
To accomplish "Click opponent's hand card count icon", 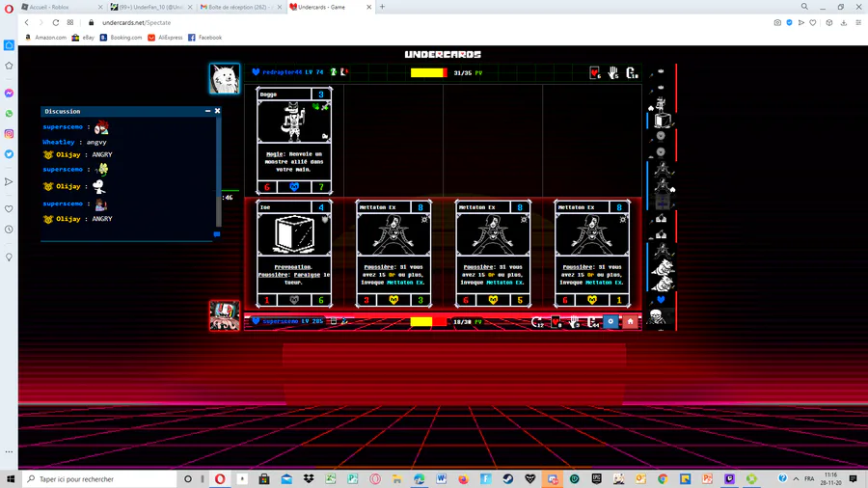I will pos(612,73).
